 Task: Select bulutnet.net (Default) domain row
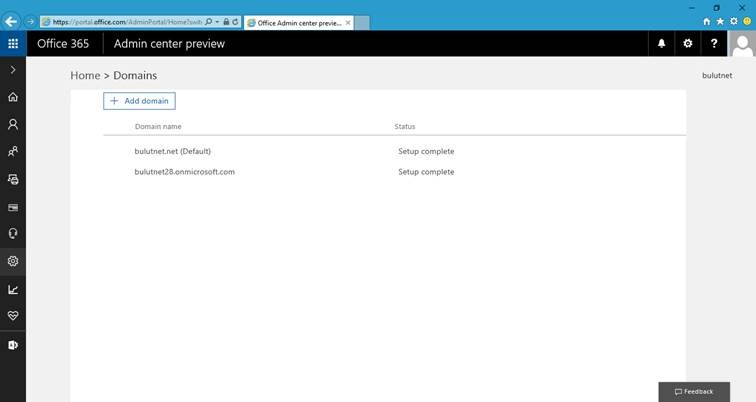[394, 151]
